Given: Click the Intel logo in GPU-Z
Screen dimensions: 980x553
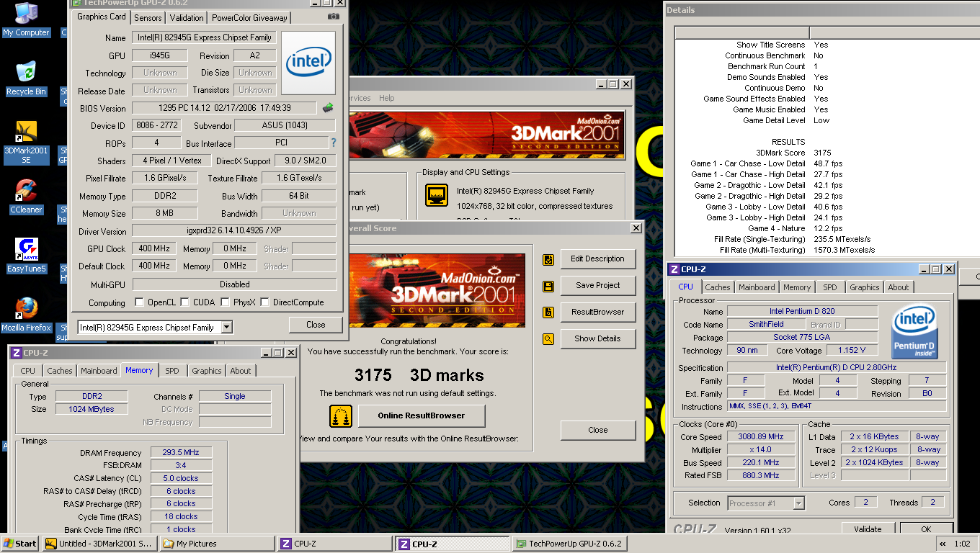Looking at the screenshot, I should 308,63.
